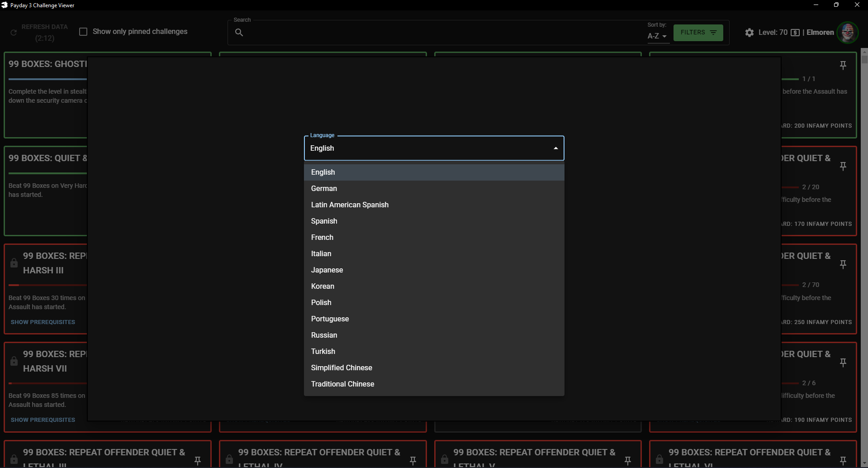Choose Traditional Chinese language
Image resolution: width=868 pixels, height=468 pixels.
(x=434, y=384)
